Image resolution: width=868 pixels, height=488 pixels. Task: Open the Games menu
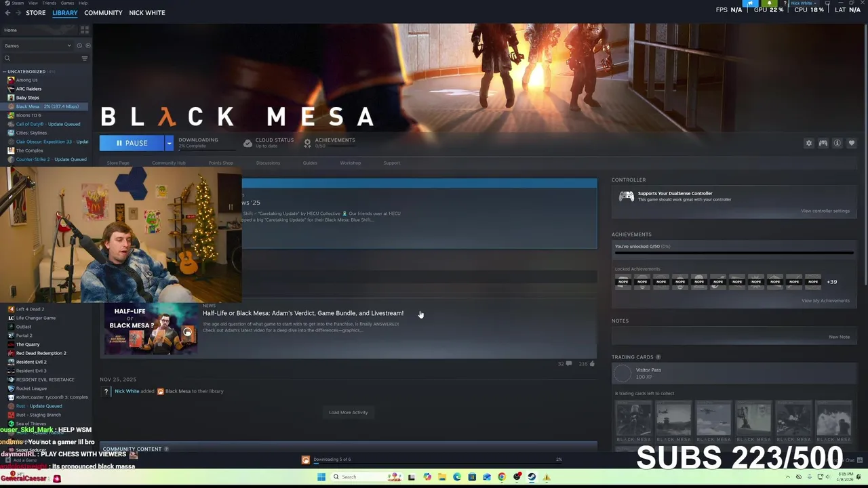pos(67,3)
